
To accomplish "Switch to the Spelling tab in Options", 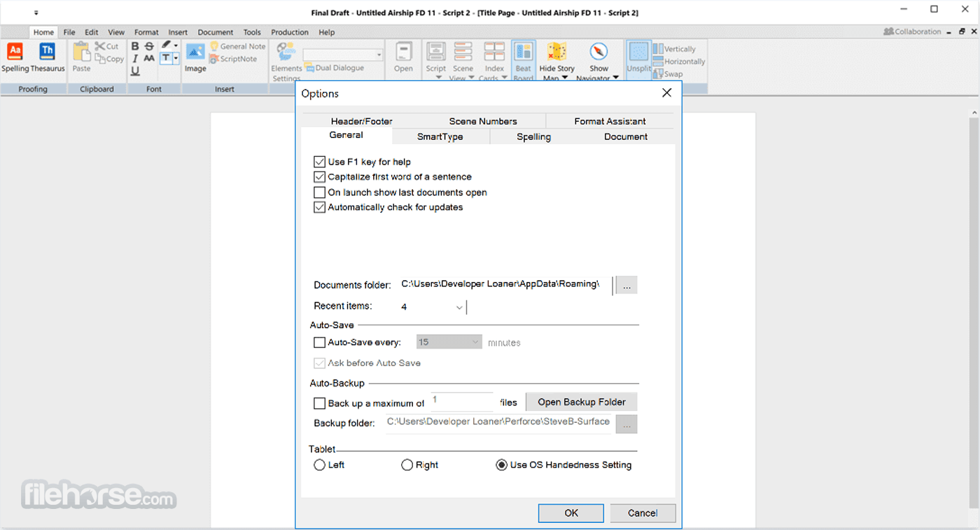I will coord(534,137).
